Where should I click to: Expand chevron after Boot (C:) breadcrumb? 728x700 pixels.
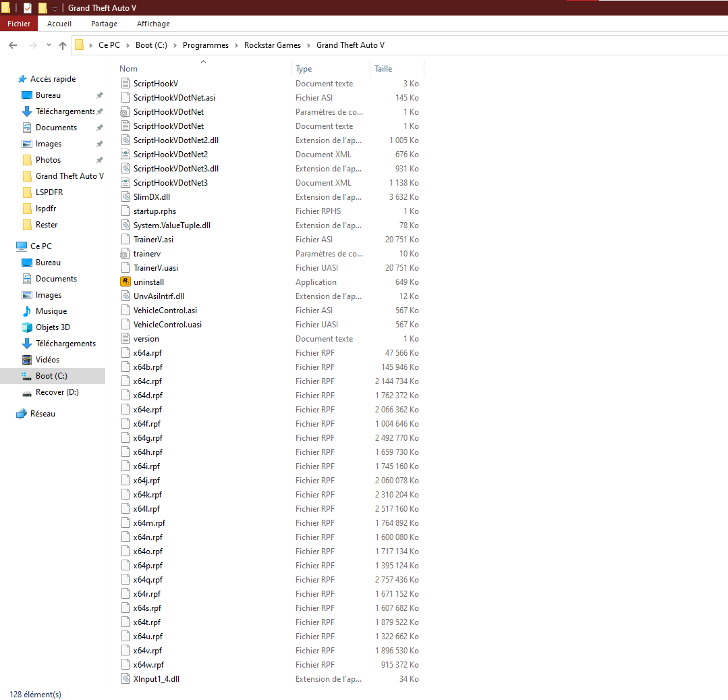click(175, 45)
